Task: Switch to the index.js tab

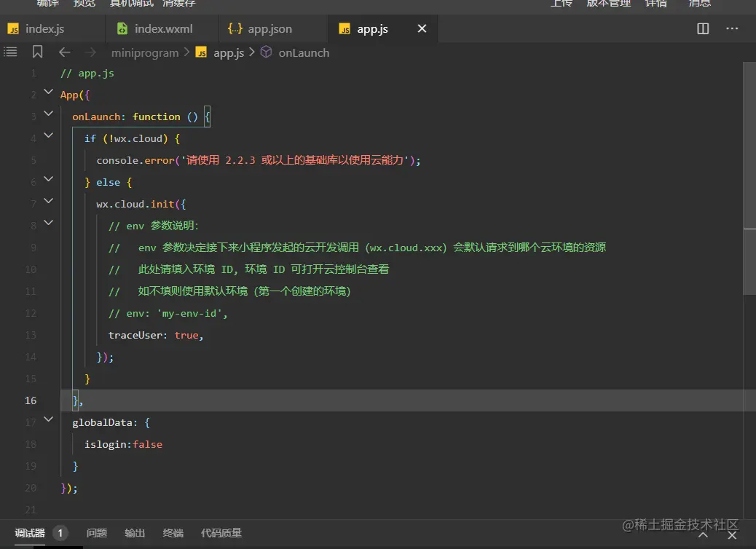Action: tap(52, 29)
